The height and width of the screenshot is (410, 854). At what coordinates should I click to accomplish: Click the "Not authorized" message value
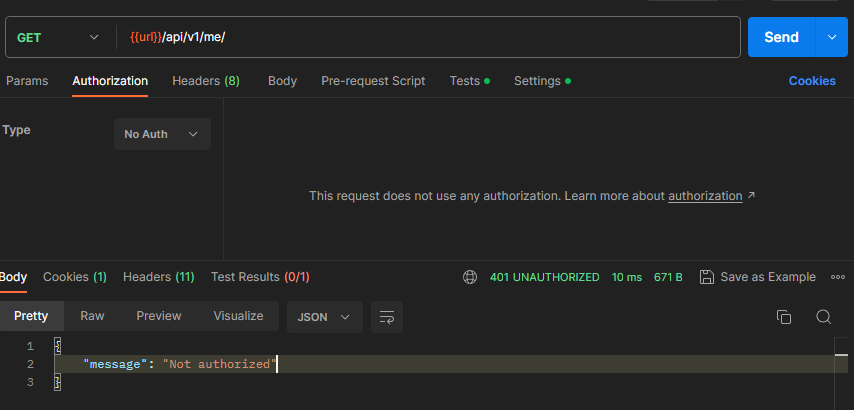(219, 364)
